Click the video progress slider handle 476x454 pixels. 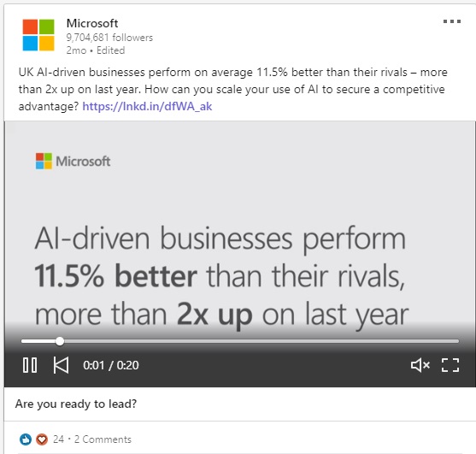tap(60, 341)
